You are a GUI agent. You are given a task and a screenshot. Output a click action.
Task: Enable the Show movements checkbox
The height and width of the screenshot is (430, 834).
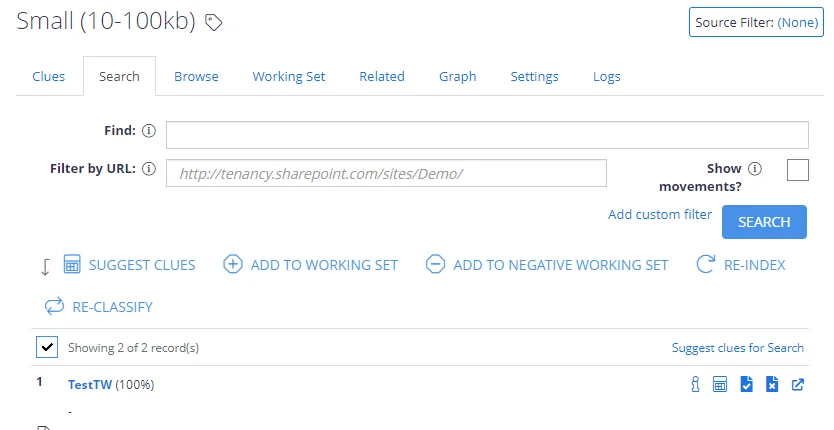point(798,170)
